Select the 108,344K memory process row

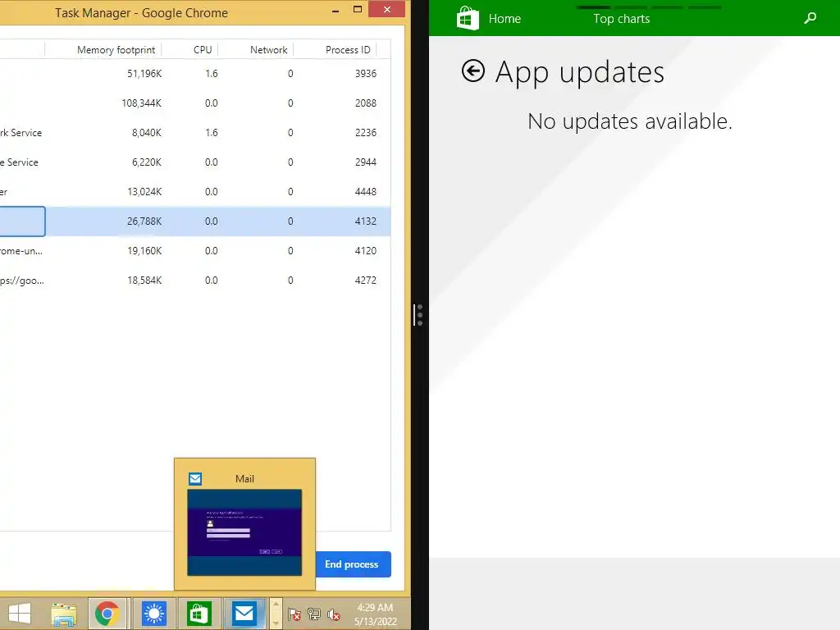(x=195, y=103)
